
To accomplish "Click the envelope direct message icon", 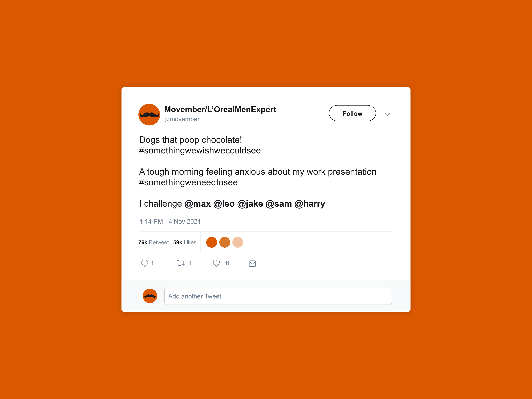I will (x=252, y=264).
